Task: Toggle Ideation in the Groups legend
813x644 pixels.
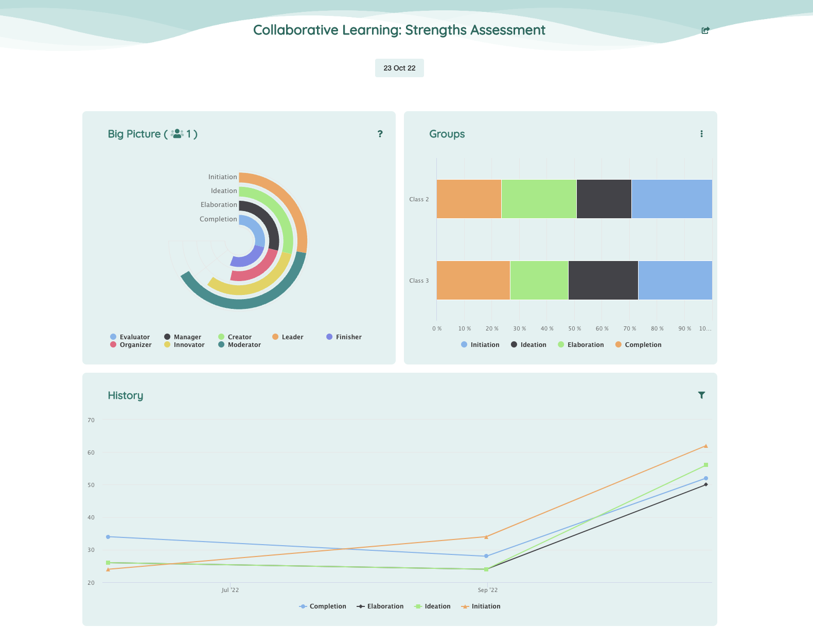Action: click(528, 344)
